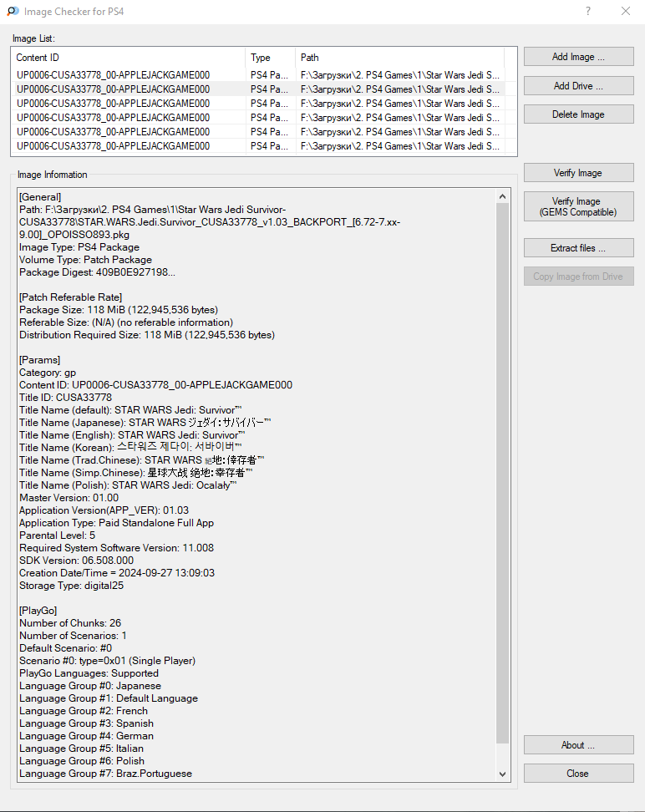Click the 'Title Name (Japanese)' line

coord(145,423)
